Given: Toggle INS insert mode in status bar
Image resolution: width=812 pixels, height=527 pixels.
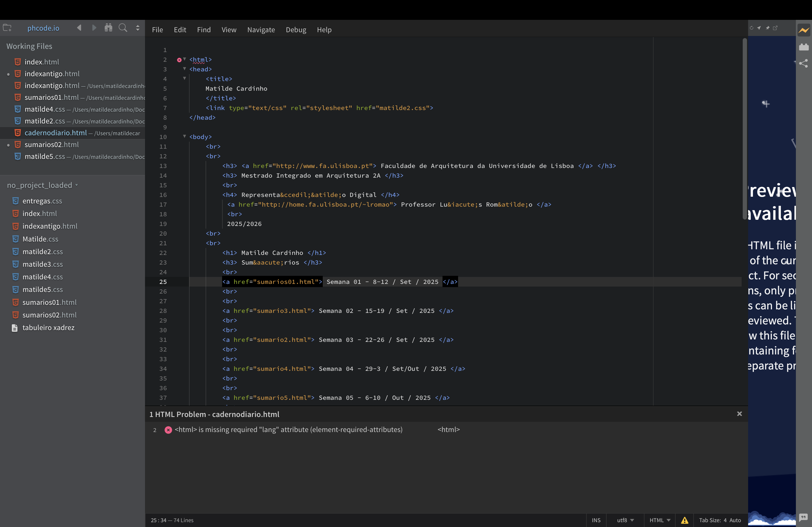Looking at the screenshot, I should pyautogui.click(x=596, y=520).
